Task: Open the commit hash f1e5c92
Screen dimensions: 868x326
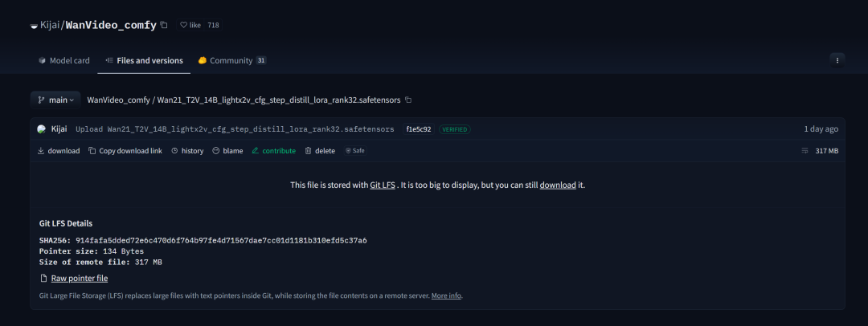Action: coord(419,129)
